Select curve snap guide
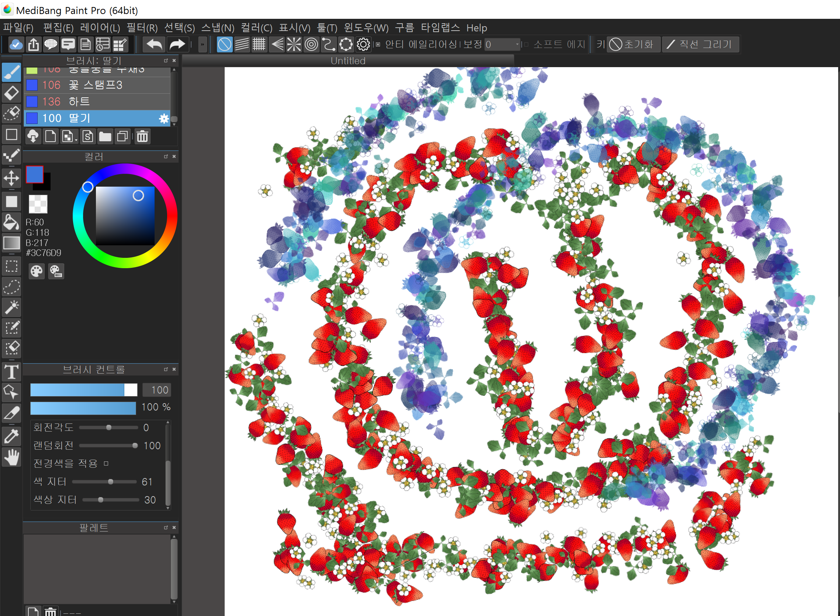This screenshot has height=616, width=840. pos(328,44)
